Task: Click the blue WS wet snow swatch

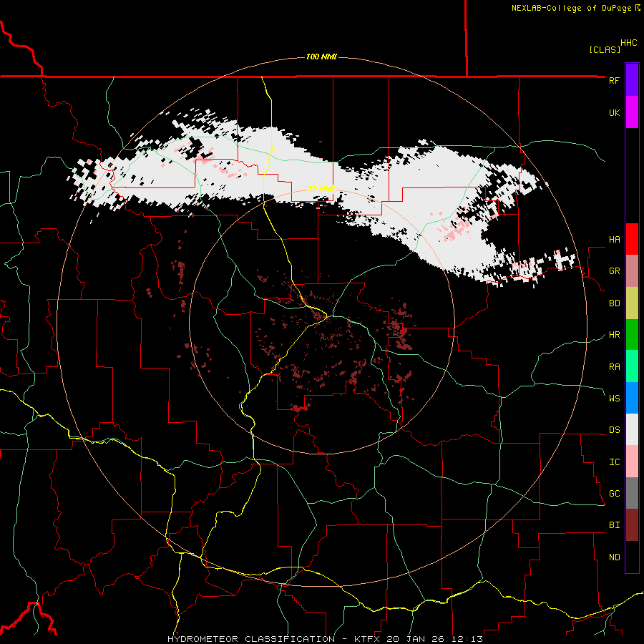Action: pyautogui.click(x=632, y=398)
